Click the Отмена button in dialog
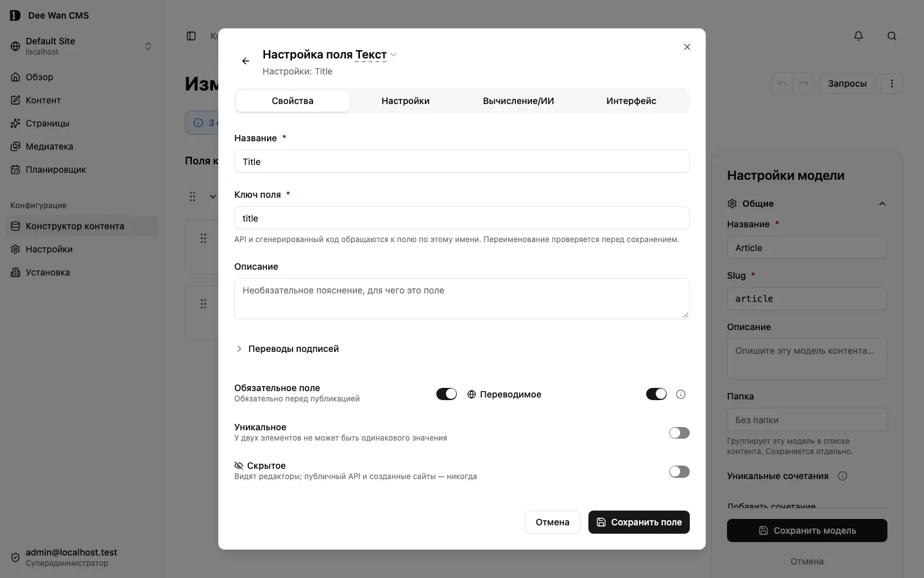 click(552, 522)
